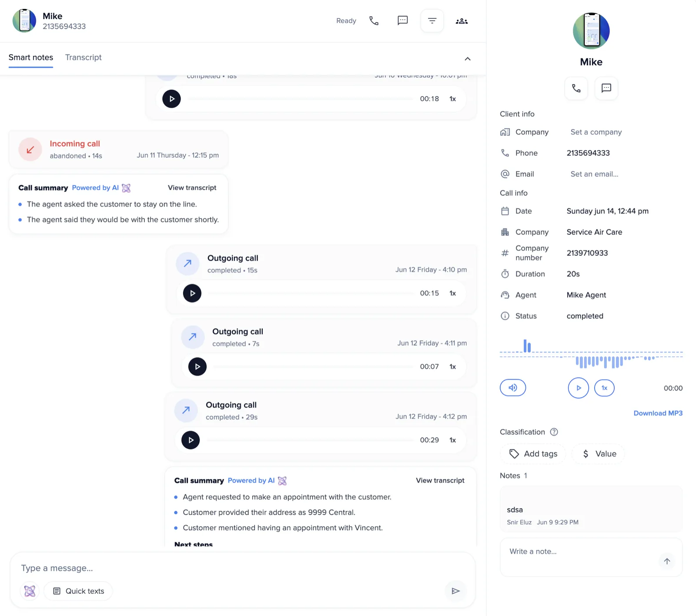Set a dollar Value for the call

click(599, 454)
